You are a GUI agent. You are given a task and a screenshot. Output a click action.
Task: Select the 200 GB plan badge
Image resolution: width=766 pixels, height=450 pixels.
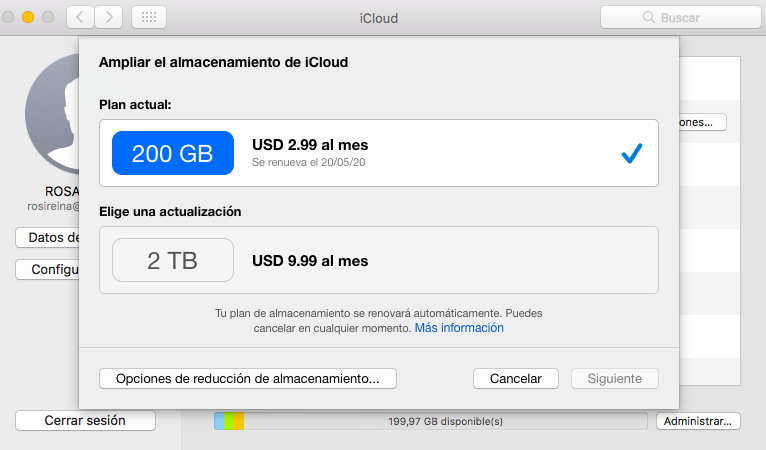(172, 153)
